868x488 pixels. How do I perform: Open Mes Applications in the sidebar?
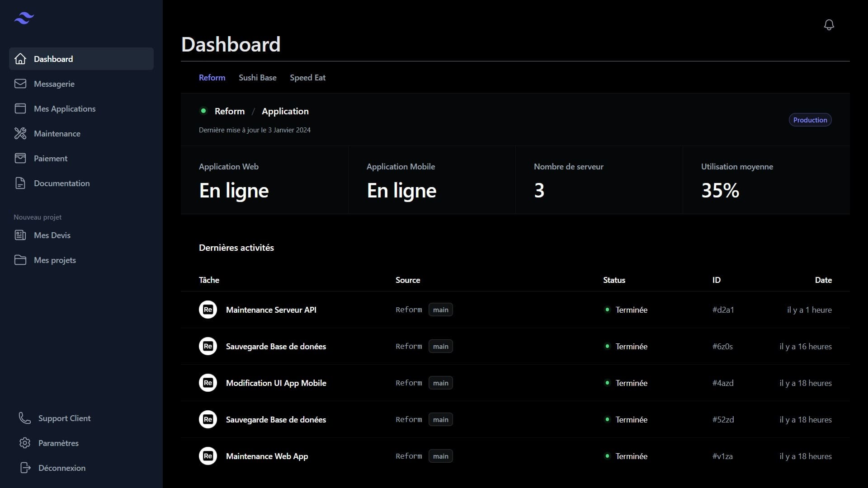click(65, 108)
